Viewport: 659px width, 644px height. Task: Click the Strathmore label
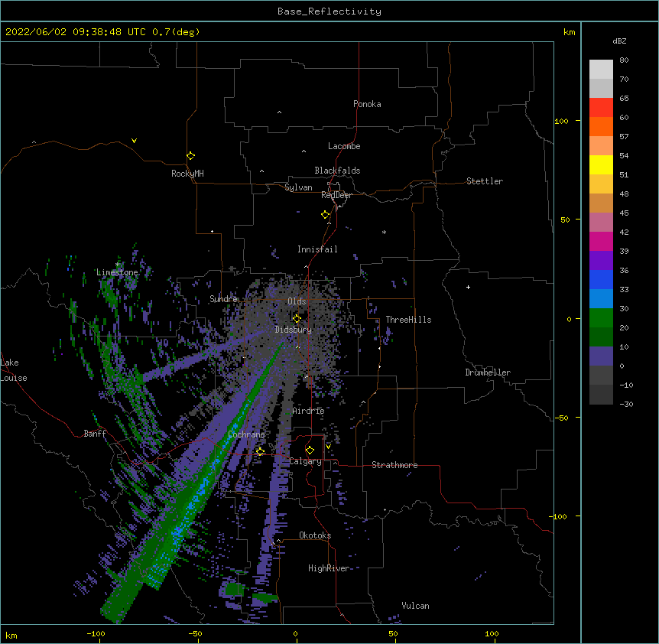pos(394,465)
